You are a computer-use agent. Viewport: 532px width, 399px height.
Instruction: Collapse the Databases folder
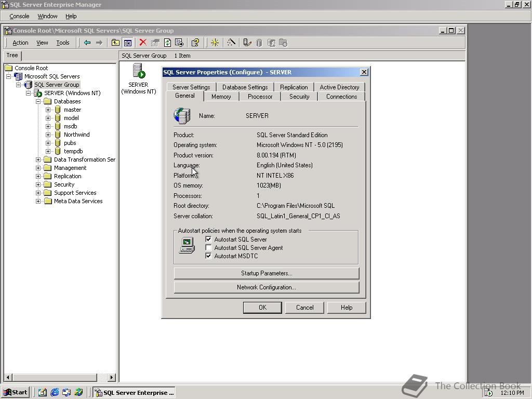click(38, 101)
